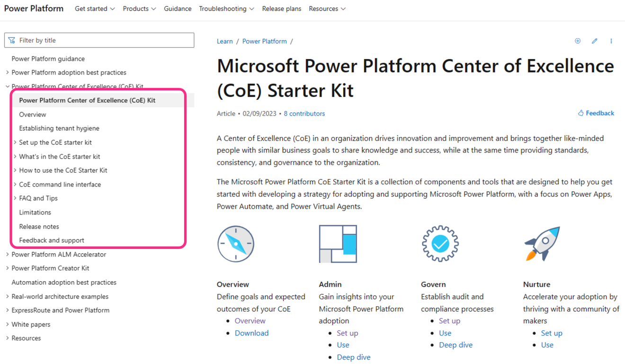This screenshot has width=625, height=364.
Task: Open the Guidance menu item
Action: click(x=178, y=9)
